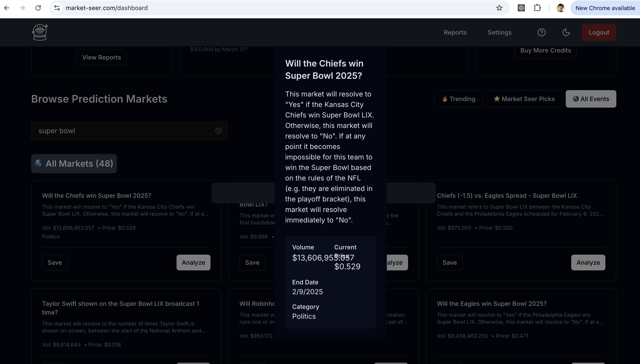This screenshot has width=640, height=364.
Task: Open the Chrome extensions puzzle icon
Action: [537, 8]
